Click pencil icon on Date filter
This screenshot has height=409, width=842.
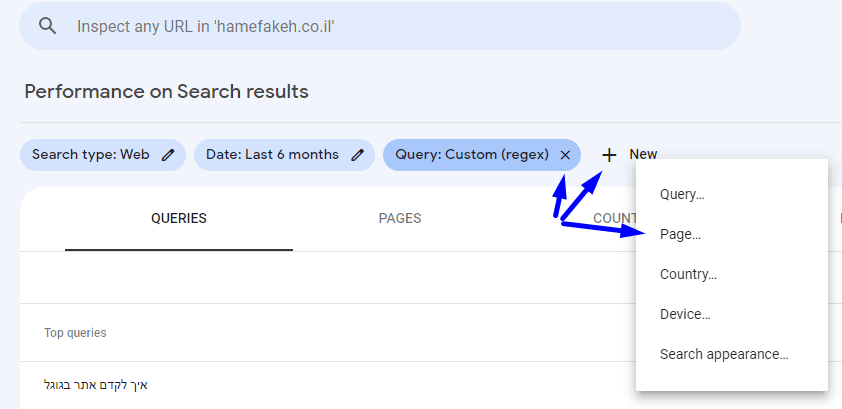(x=358, y=155)
